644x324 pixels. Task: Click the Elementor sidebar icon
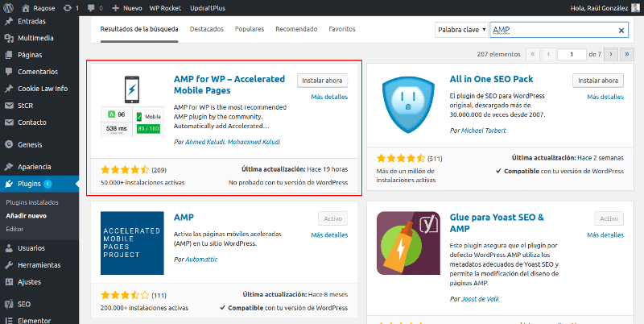click(x=9, y=321)
